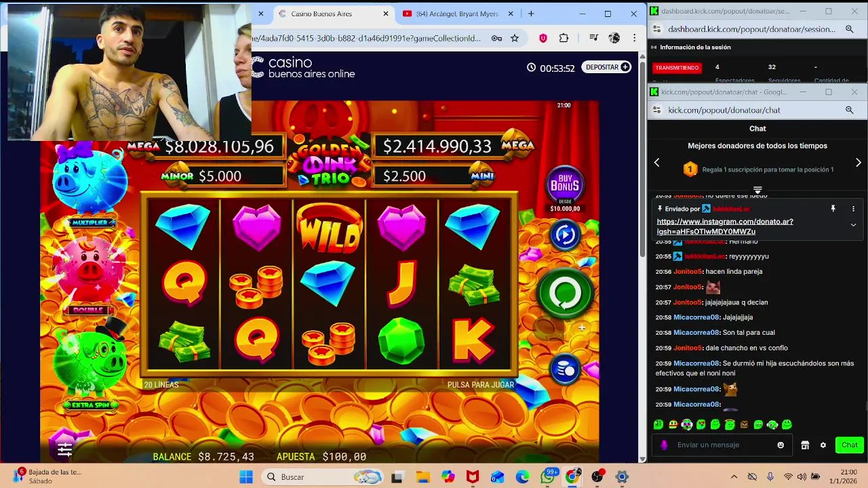Click the Depositar button
This screenshot has height=488, width=868.
tap(606, 67)
